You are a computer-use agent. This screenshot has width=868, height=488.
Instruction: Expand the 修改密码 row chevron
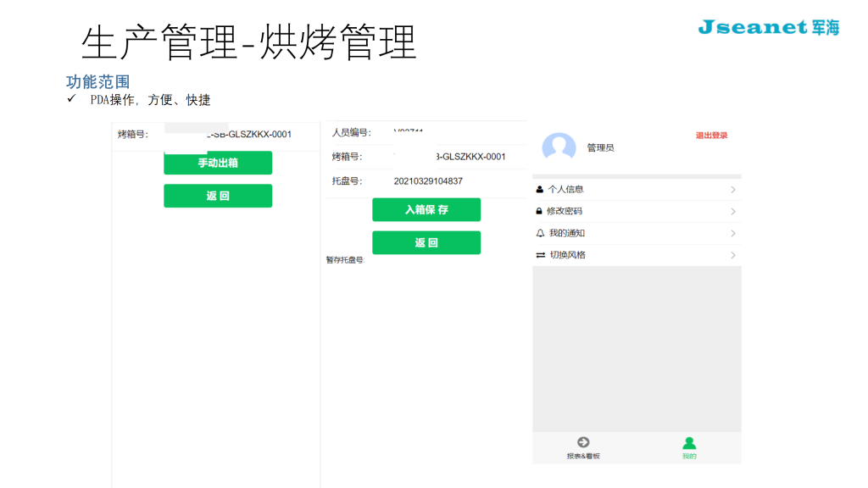(x=732, y=212)
